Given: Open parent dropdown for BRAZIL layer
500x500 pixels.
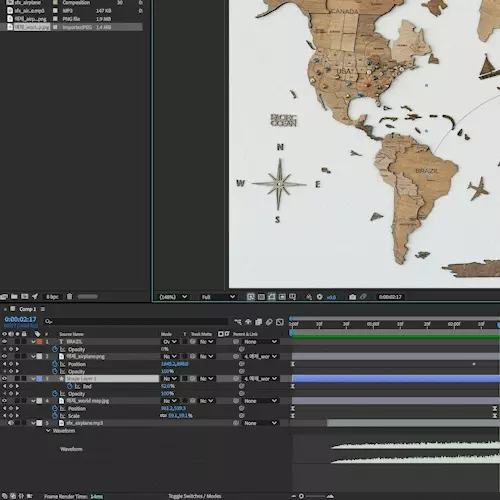Looking at the screenshot, I should [x=260, y=342].
